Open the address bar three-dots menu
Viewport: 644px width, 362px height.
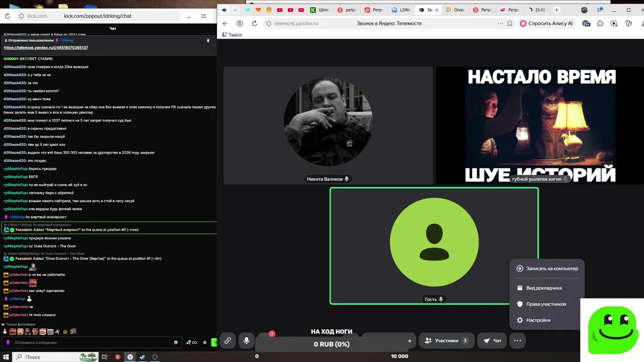coord(500,23)
